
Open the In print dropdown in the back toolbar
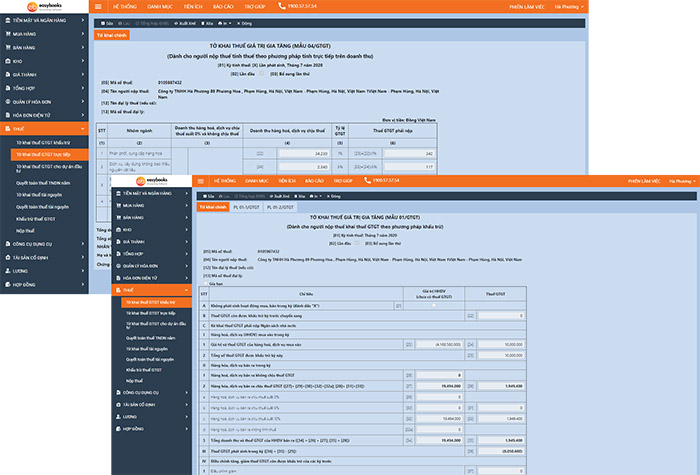[x=225, y=23]
